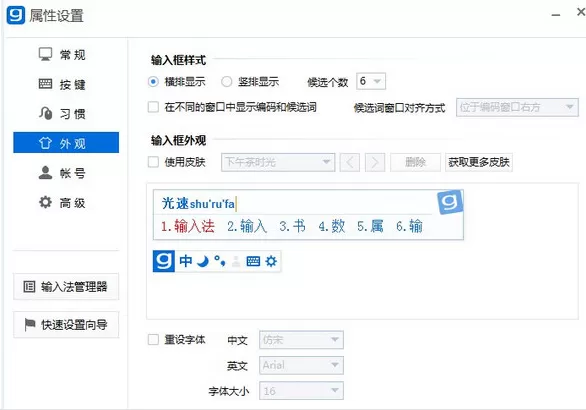Click candidate 4.数 in preview
Viewport: 586px width, 410px height.
click(x=331, y=226)
